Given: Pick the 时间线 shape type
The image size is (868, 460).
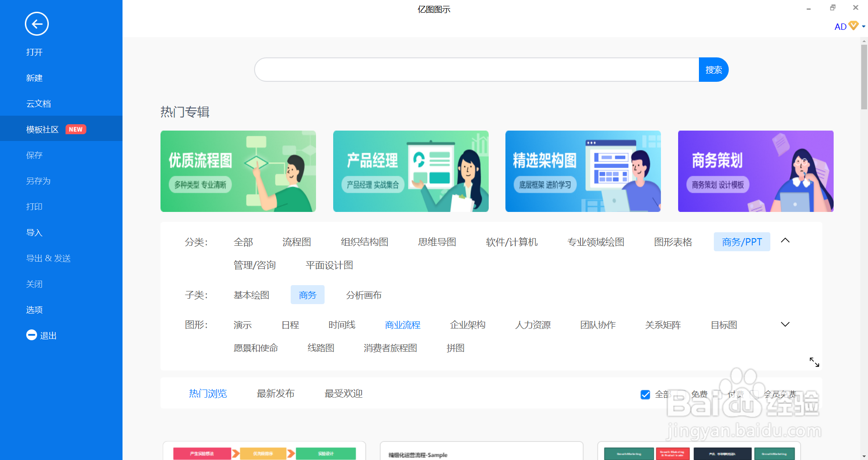Looking at the screenshot, I should (x=342, y=325).
